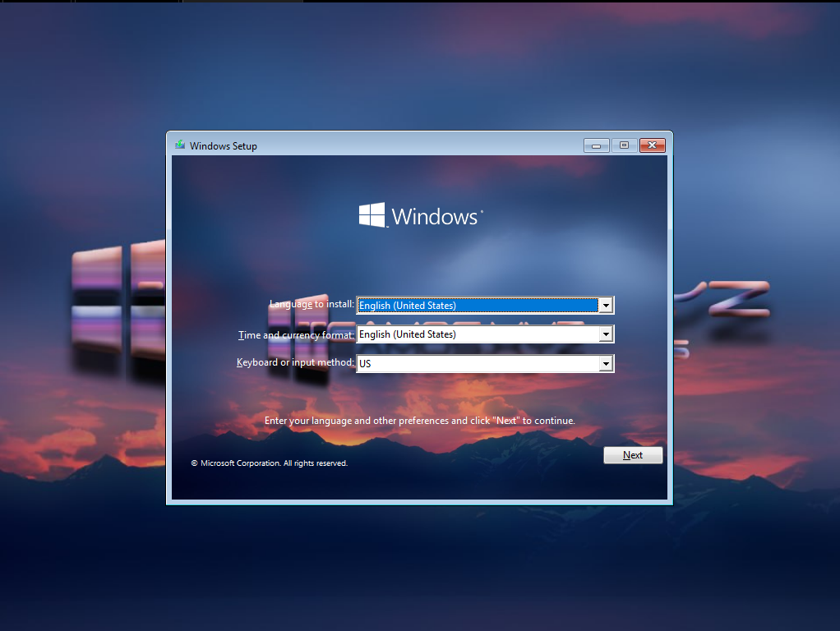Screen dimensions: 840x631
Task: Click the 'Enter your language and other preferences' instruction text
Action: coord(419,421)
